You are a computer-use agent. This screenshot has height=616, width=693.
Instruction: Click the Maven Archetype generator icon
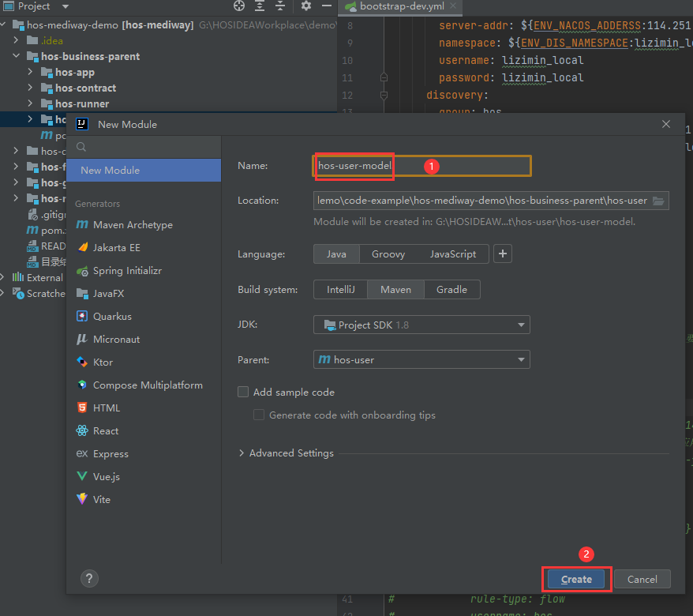click(x=82, y=225)
